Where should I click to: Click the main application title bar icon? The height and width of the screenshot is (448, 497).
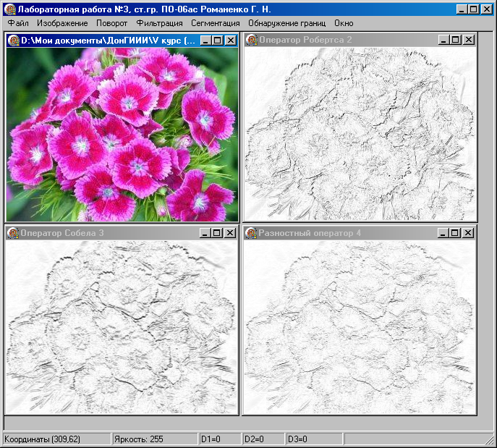point(10,9)
